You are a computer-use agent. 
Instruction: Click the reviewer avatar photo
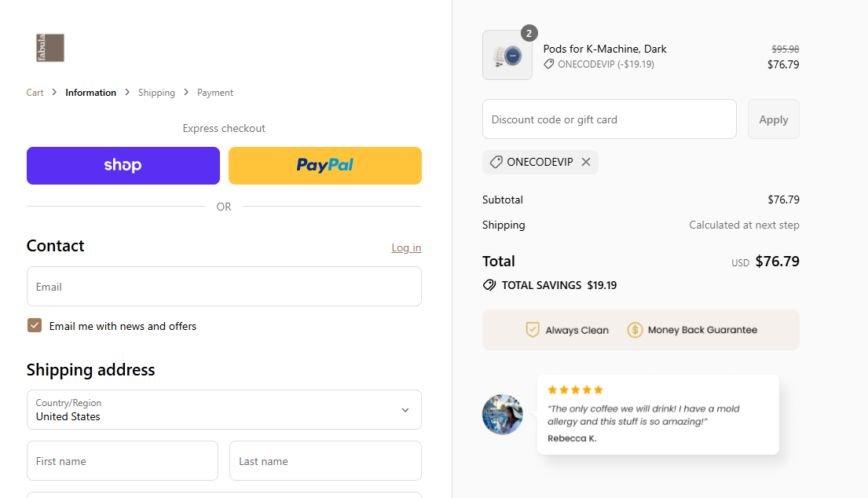click(x=502, y=414)
